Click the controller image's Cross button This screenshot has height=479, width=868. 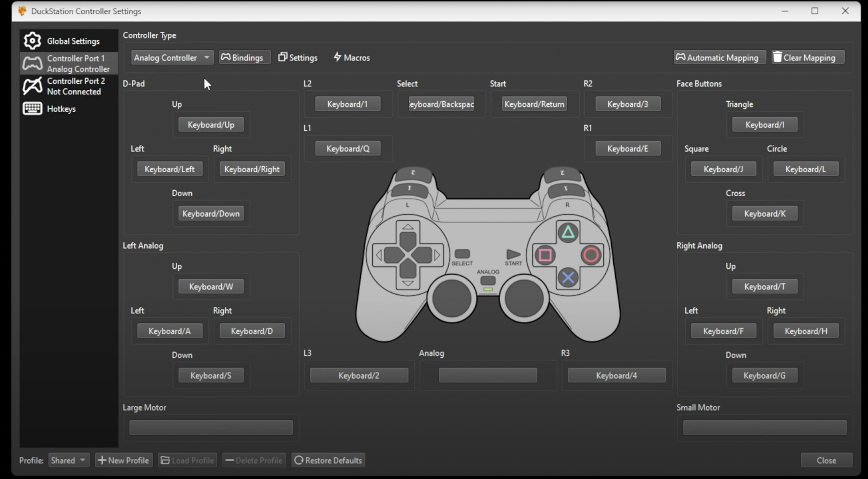(x=568, y=278)
